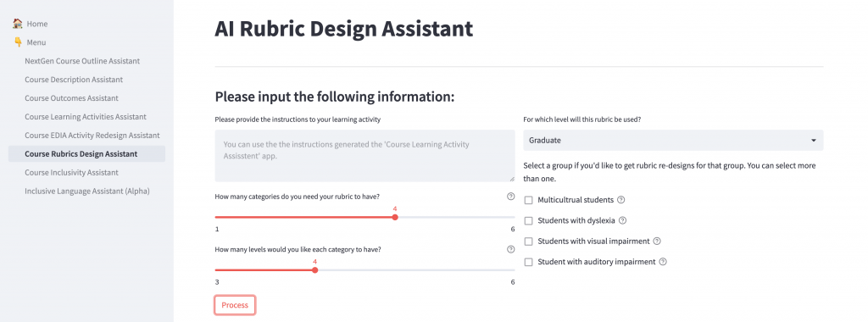The height and width of the screenshot is (322, 868).
Task: Enable the Students with dyslexia checkbox
Action: click(x=529, y=221)
